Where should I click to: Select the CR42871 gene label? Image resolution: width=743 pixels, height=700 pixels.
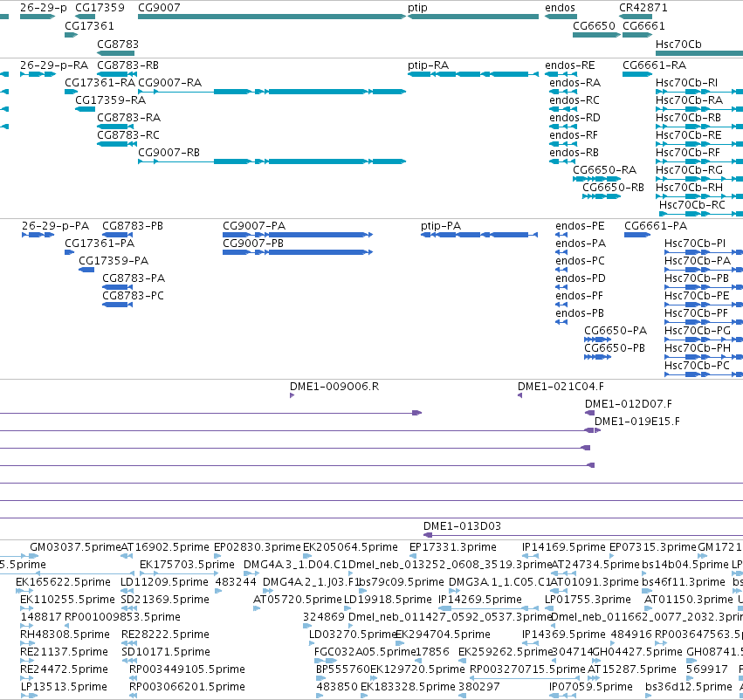(643, 8)
